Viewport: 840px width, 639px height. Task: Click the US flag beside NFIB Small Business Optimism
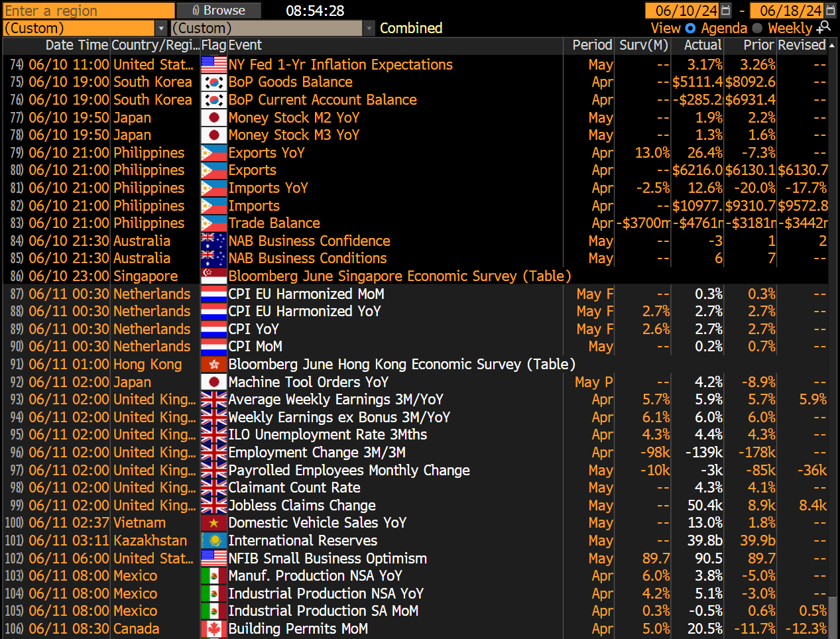tap(213, 558)
